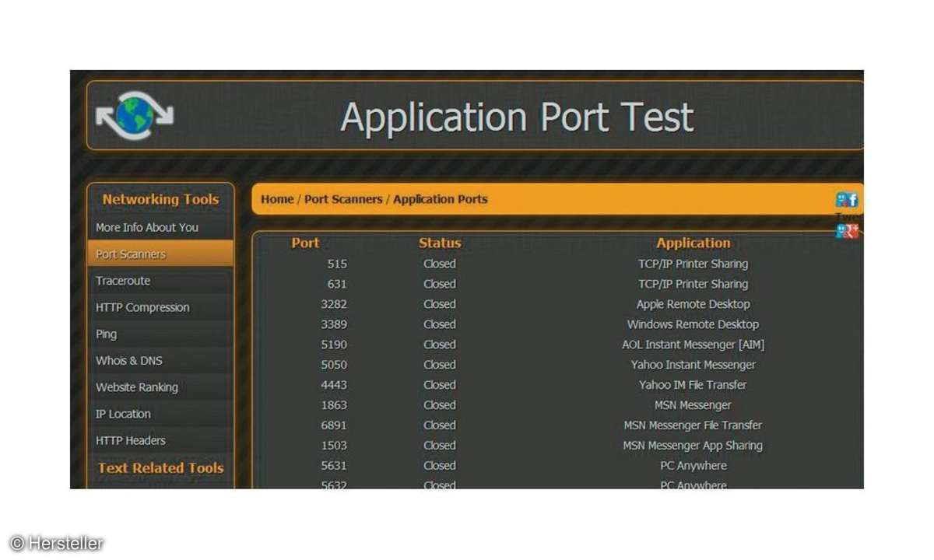Click the Closed status for port 515
Screen dimensions: 934x560
click(x=440, y=264)
